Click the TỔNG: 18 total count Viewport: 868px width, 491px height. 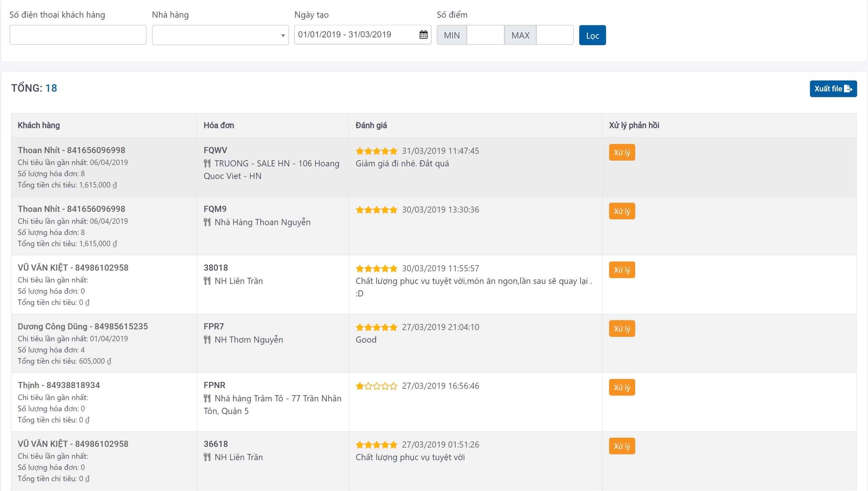click(34, 88)
